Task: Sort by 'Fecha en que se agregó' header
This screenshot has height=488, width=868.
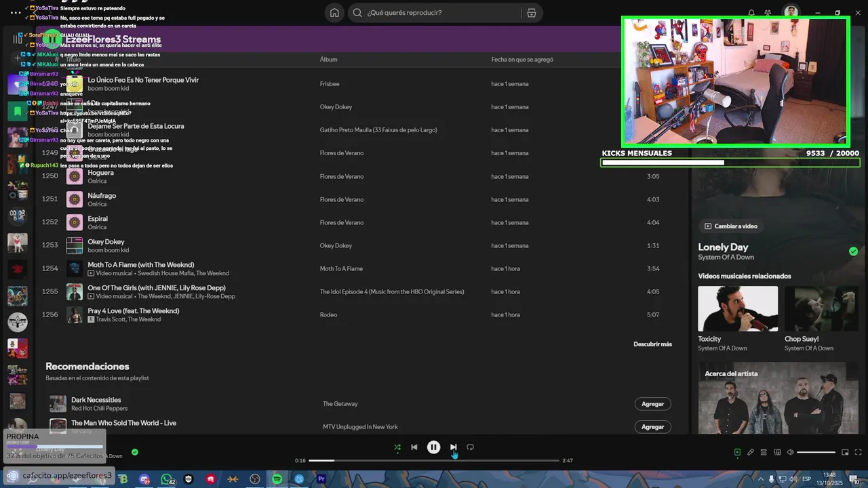Action: pyautogui.click(x=522, y=60)
